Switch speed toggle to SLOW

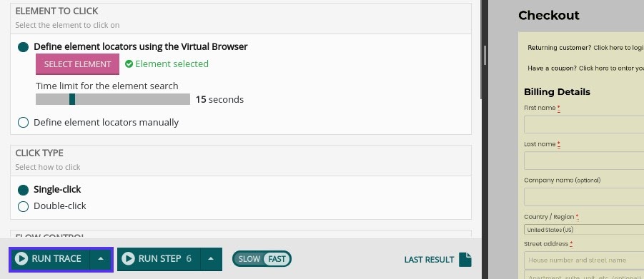click(x=249, y=259)
